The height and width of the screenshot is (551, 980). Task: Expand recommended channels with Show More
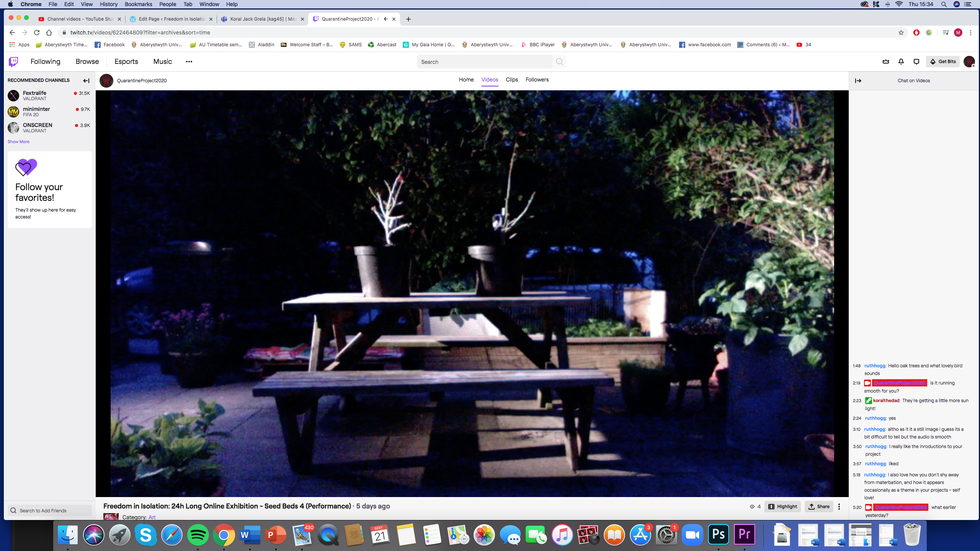pos(18,142)
